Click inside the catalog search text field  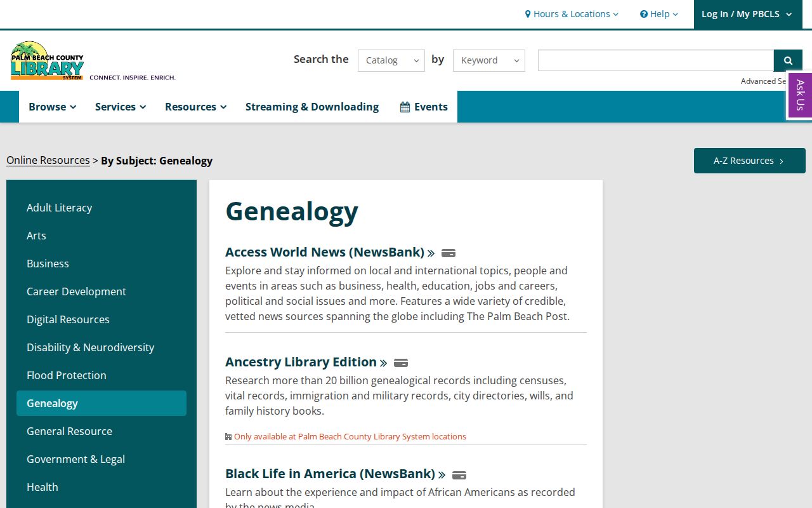pos(656,60)
